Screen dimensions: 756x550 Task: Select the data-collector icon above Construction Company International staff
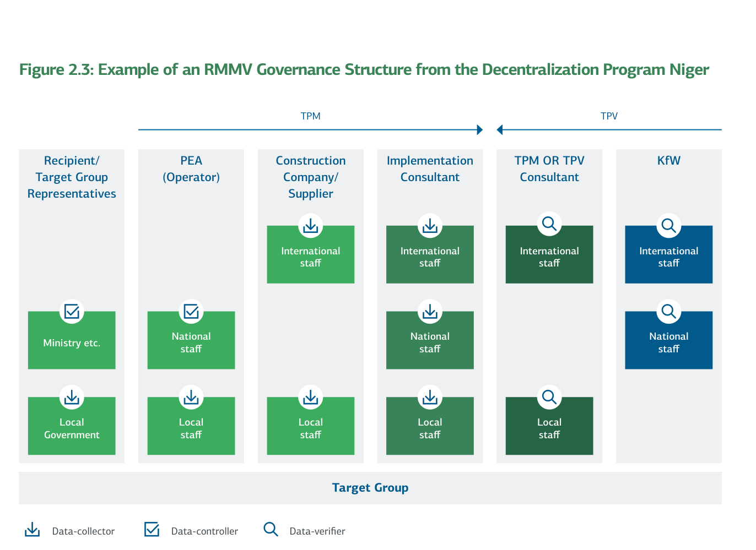(x=310, y=226)
